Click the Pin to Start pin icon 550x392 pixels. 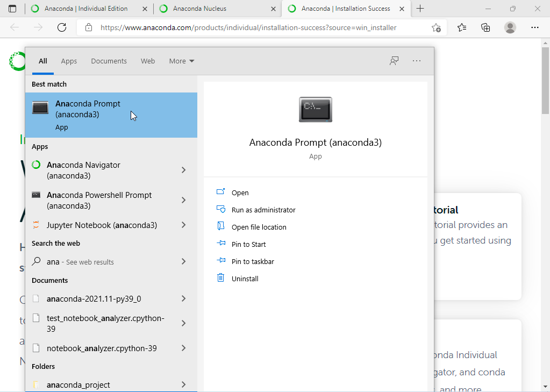220,243
